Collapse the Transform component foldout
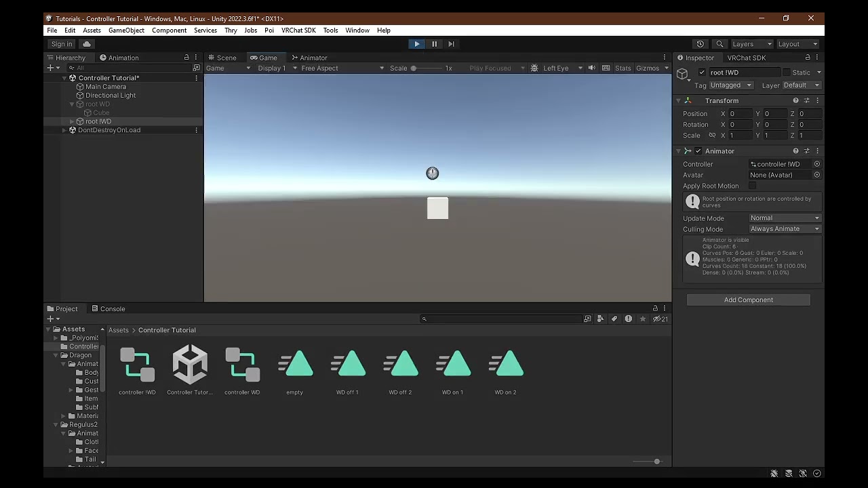Image resolution: width=868 pixels, height=488 pixels. [x=678, y=100]
